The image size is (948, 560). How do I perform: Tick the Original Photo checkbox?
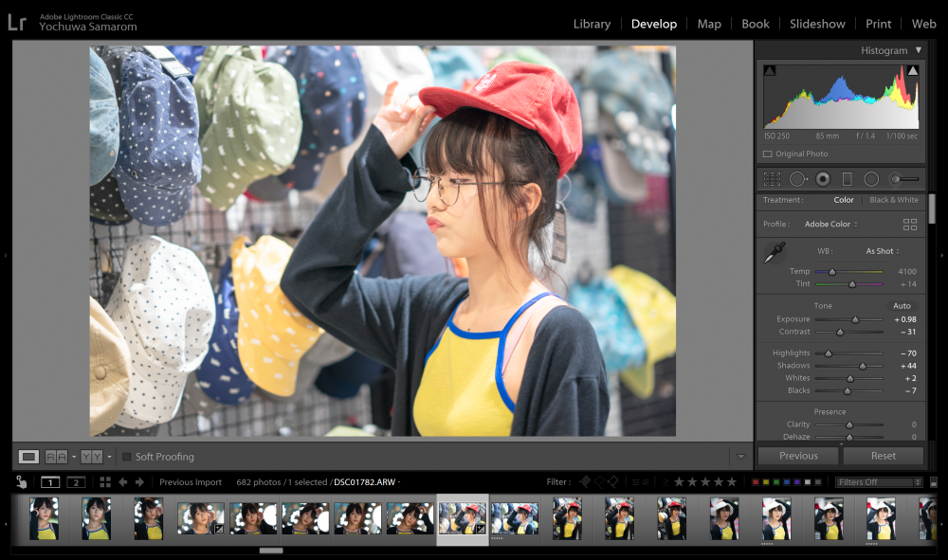pos(768,154)
